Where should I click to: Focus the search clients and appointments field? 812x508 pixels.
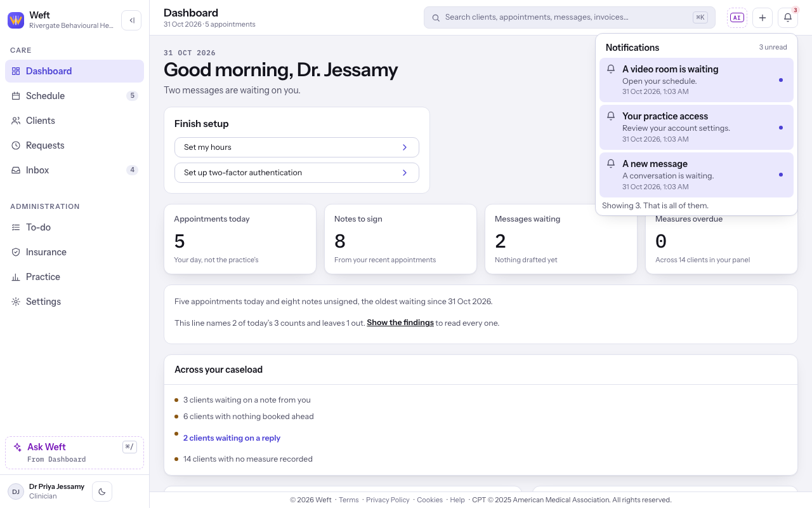tap(570, 18)
